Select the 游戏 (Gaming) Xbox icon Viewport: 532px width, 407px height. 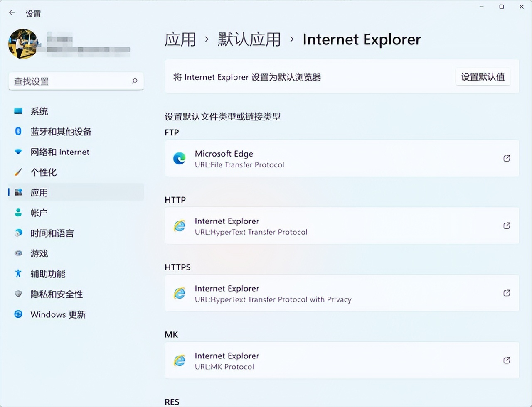coord(18,253)
